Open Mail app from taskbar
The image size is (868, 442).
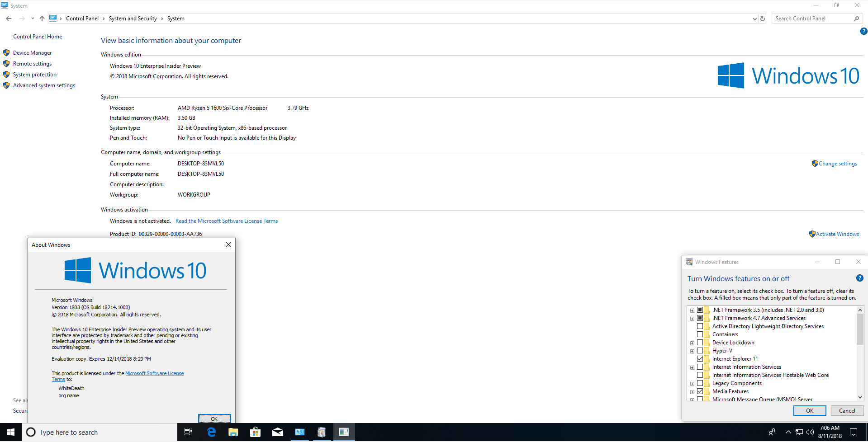(277, 432)
